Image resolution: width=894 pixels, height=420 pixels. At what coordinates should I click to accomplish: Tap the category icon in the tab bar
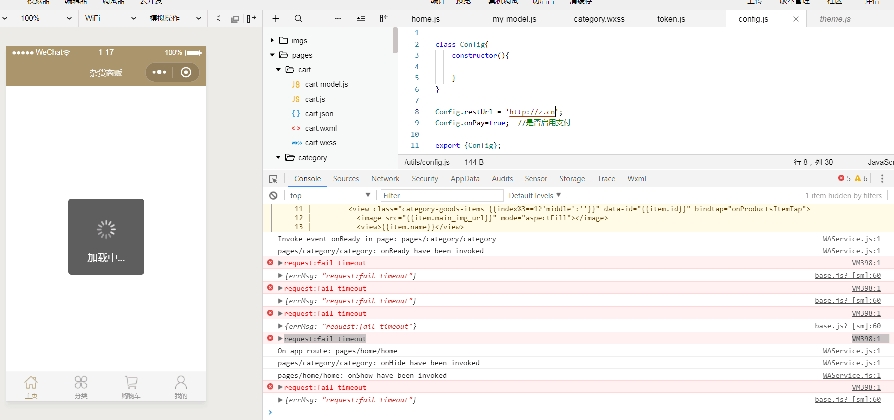pos(81,384)
